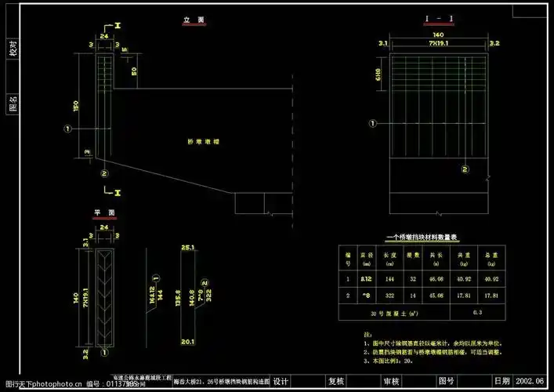Click the 共重 (kg) table header
The height and width of the screenshot is (392, 554).
[464, 259]
